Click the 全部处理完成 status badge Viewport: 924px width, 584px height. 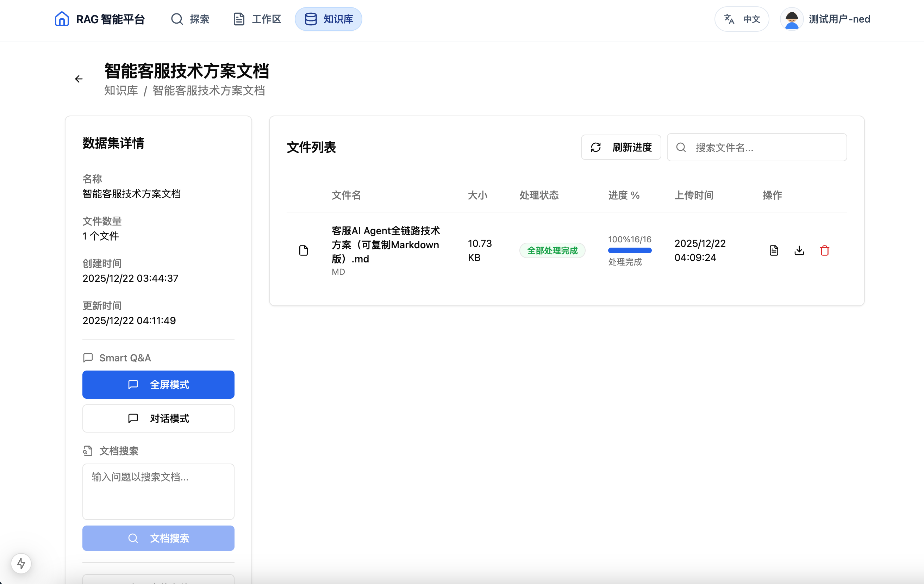pos(552,250)
